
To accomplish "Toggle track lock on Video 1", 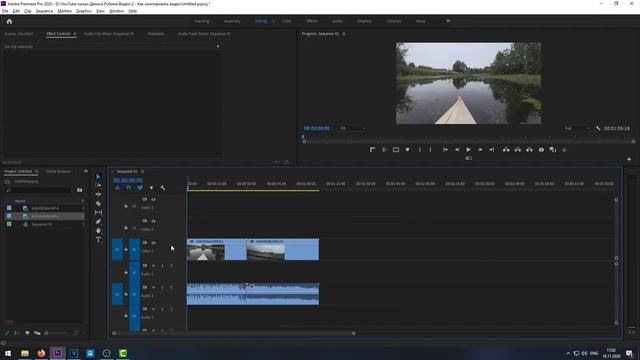I will 126,249.
